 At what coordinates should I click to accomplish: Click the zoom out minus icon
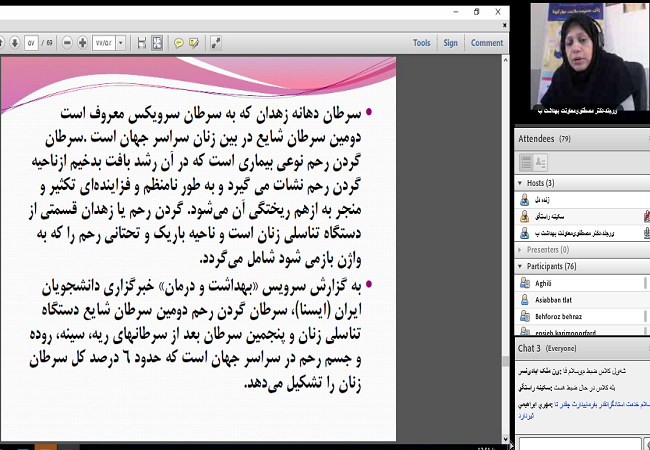click(67, 43)
